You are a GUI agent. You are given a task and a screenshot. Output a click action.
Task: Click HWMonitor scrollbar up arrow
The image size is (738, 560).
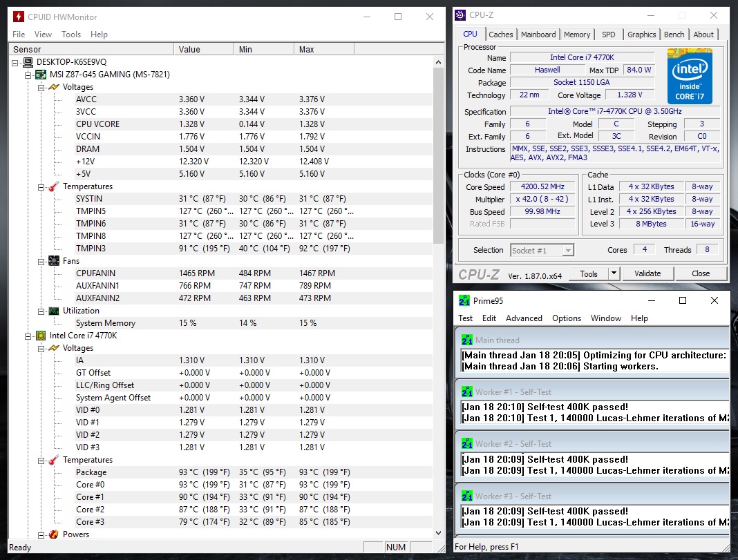click(438, 62)
